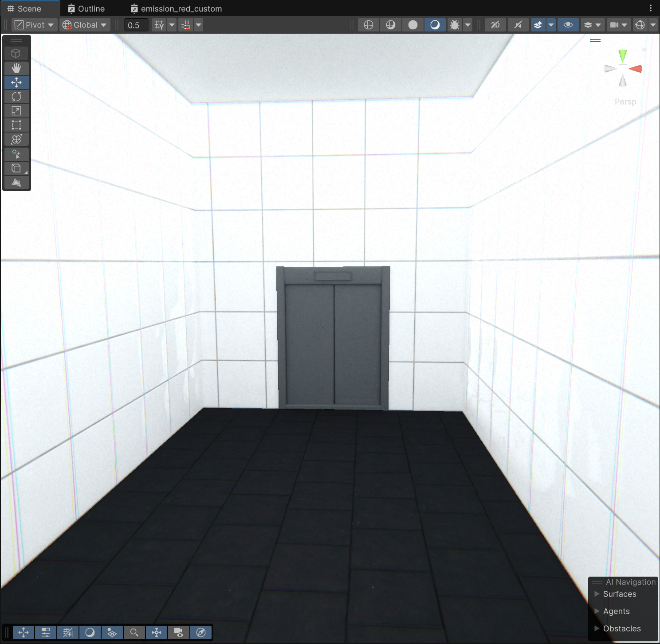This screenshot has width=660, height=644.
Task: Switch to Shaded Wireframe draw mode
Action: pyautogui.click(x=391, y=25)
